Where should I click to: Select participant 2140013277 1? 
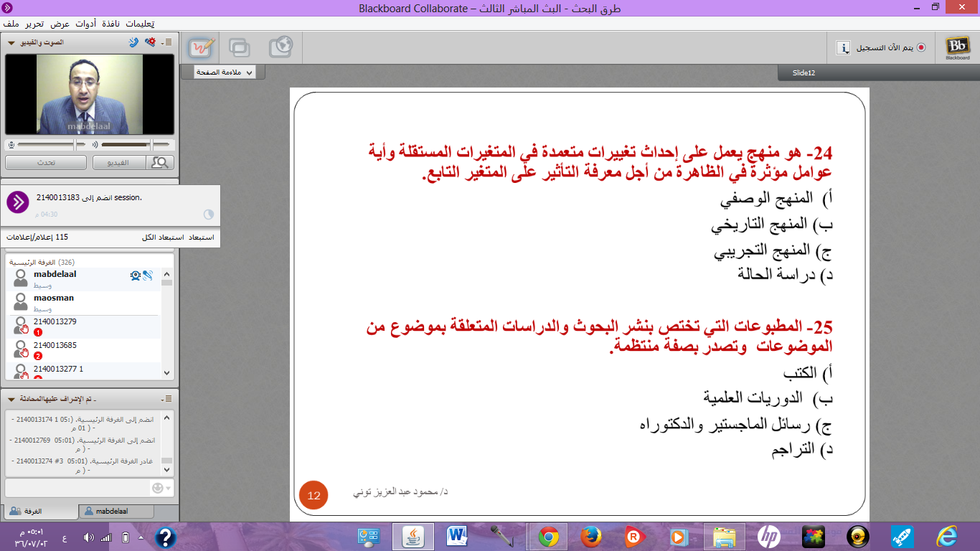tap(83, 371)
